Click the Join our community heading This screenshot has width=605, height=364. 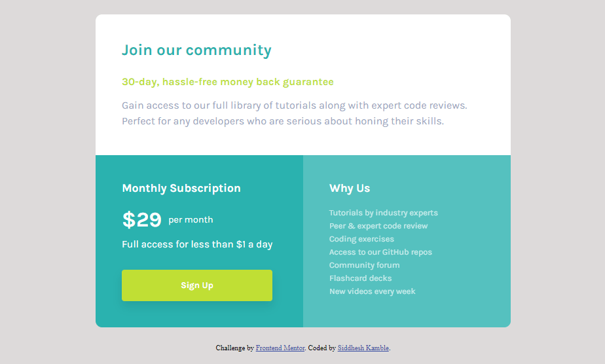[x=197, y=50]
